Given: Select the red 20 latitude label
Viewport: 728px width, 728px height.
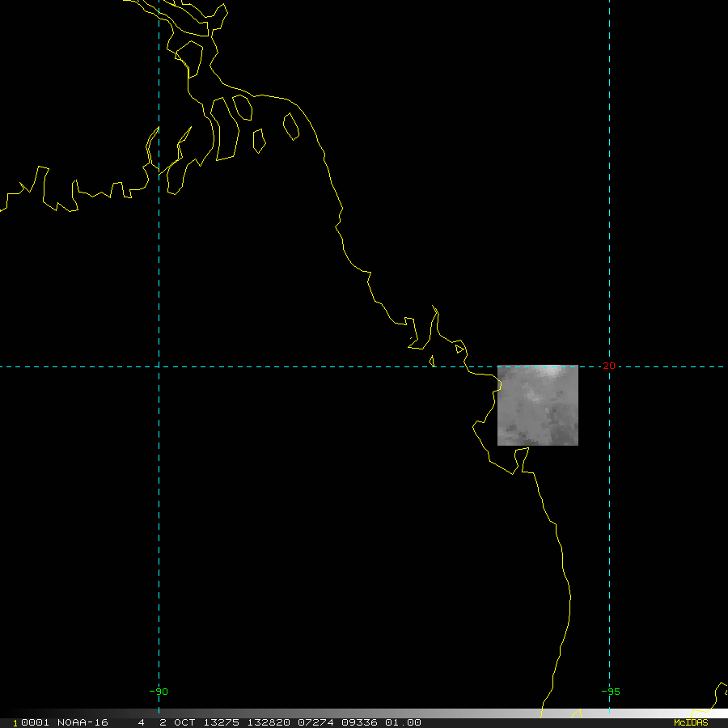Looking at the screenshot, I should (608, 366).
